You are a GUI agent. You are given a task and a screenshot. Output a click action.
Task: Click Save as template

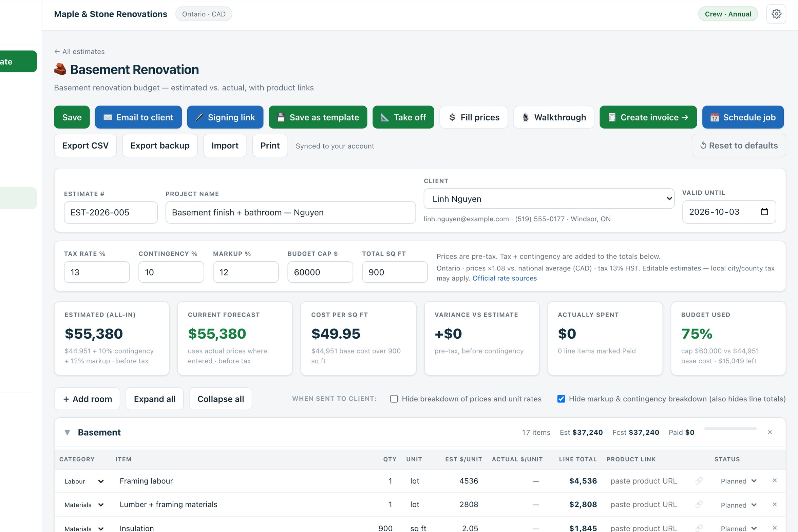pos(318,117)
